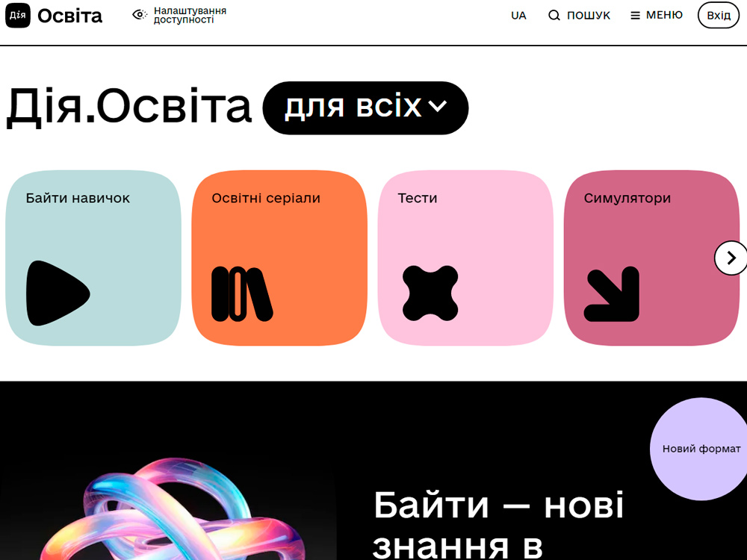Click the cross shape icon on Тести
747x560 pixels.
[430, 293]
